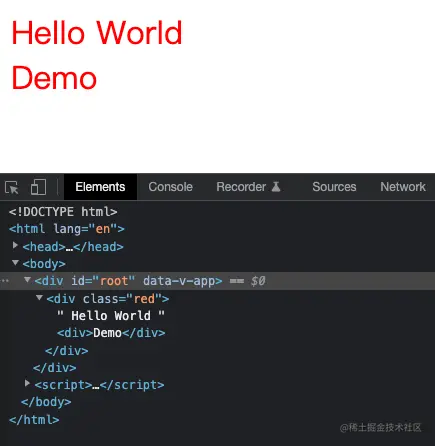This screenshot has width=435, height=446.
Task: Select the " Hello World " text node
Action: (111, 316)
